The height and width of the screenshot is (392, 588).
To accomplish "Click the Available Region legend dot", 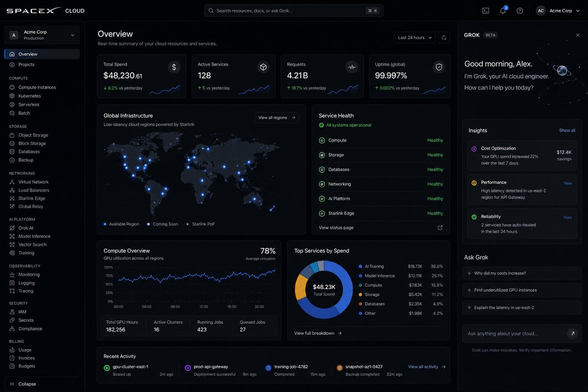I will click(x=105, y=224).
